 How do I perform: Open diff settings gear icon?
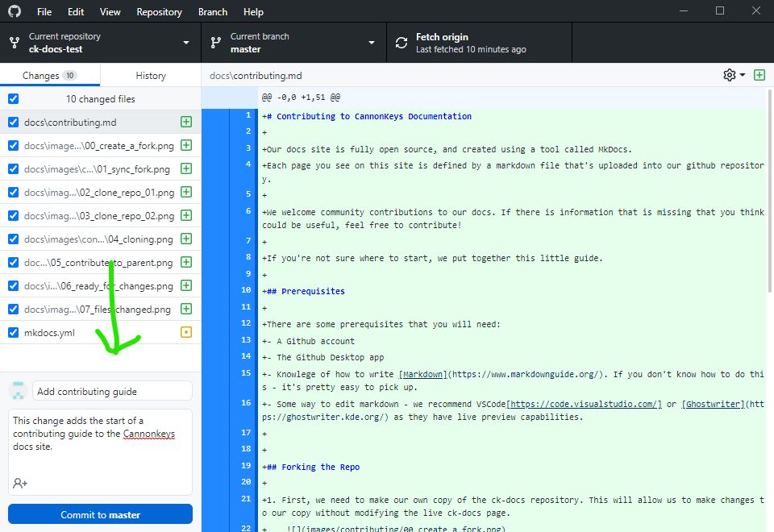coord(729,75)
